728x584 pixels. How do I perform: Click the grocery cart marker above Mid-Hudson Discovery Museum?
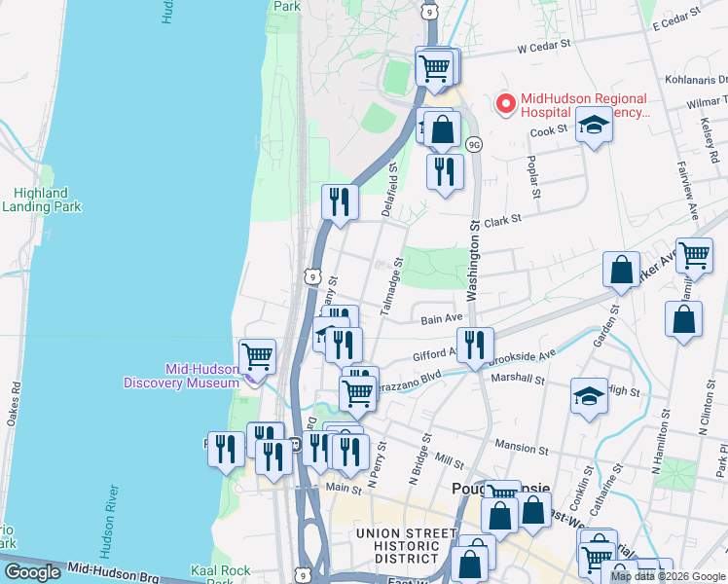[258, 360]
